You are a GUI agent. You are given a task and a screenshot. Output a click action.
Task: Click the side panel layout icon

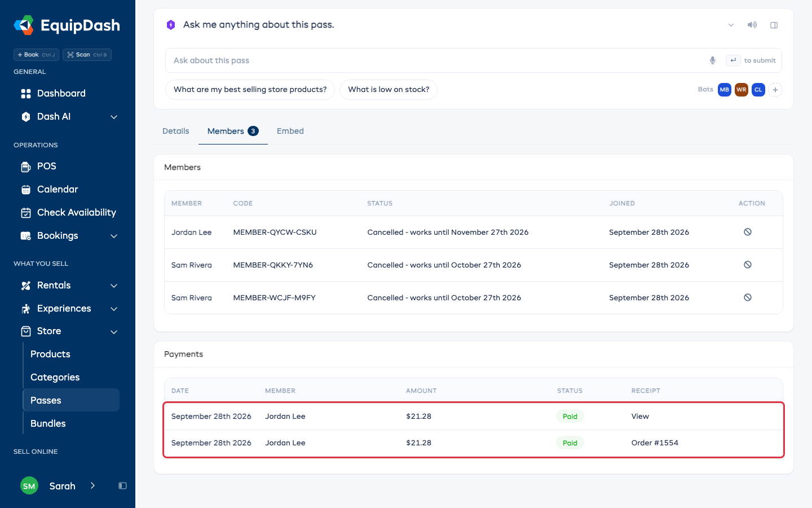point(774,25)
